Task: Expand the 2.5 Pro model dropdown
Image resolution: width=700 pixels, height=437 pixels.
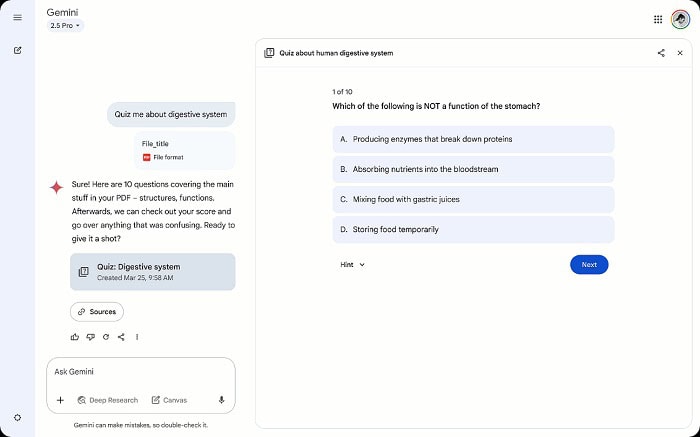Action: (66, 26)
